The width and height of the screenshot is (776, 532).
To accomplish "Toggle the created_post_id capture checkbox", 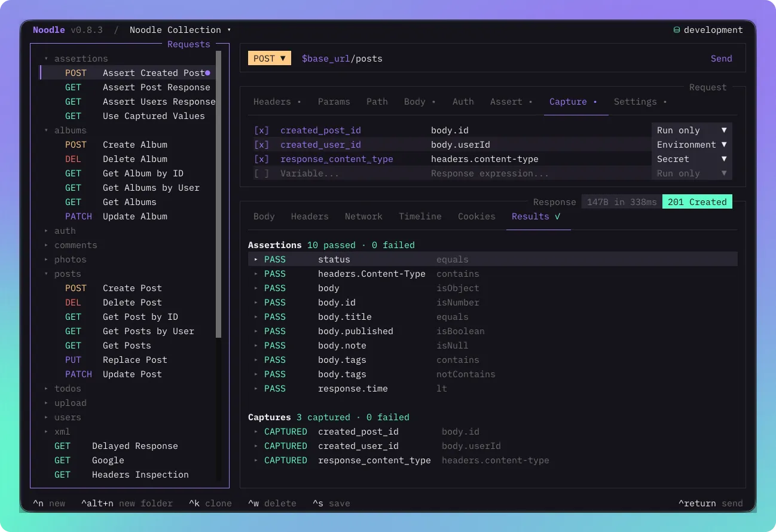I will [x=261, y=130].
